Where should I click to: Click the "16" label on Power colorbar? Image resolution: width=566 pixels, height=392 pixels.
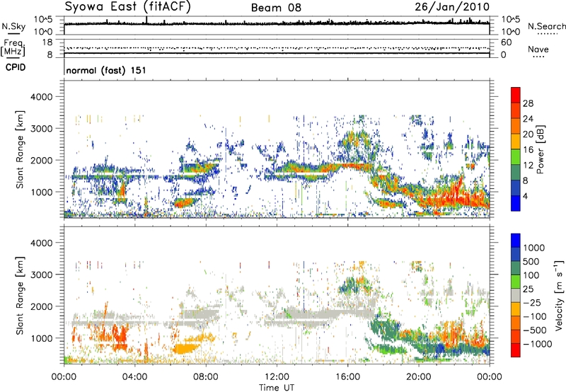coord(528,150)
